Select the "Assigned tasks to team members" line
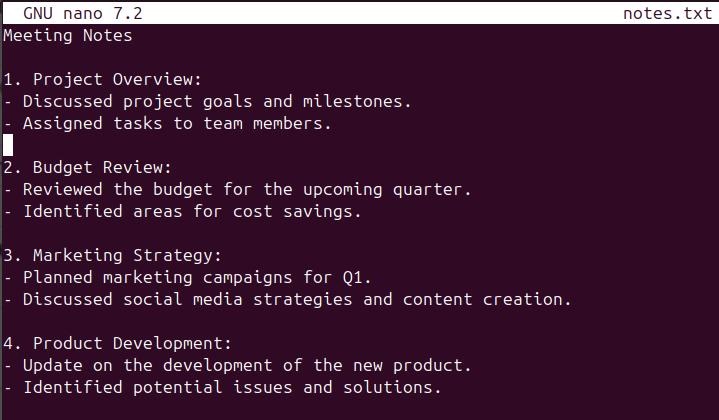The image size is (719, 420). tap(176, 123)
